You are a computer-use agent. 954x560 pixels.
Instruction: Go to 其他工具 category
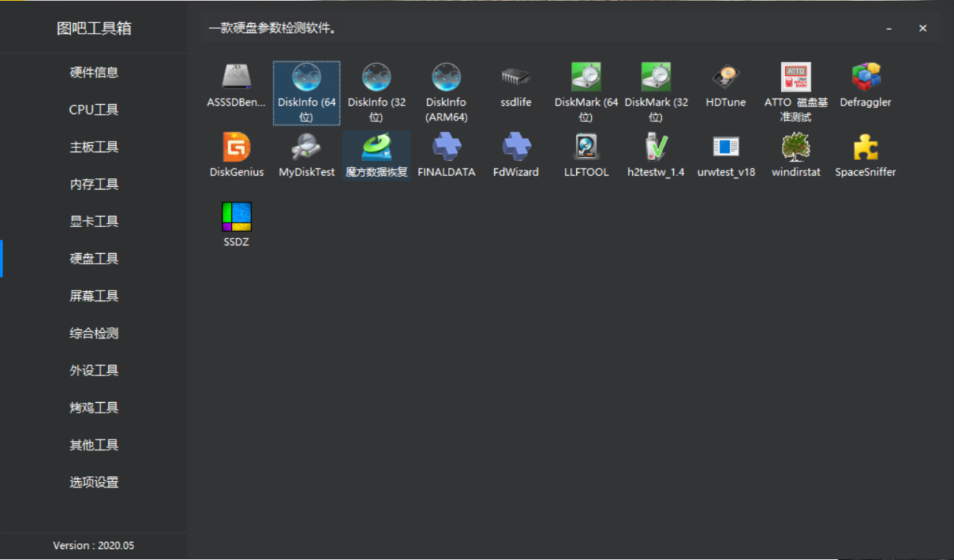(x=94, y=445)
